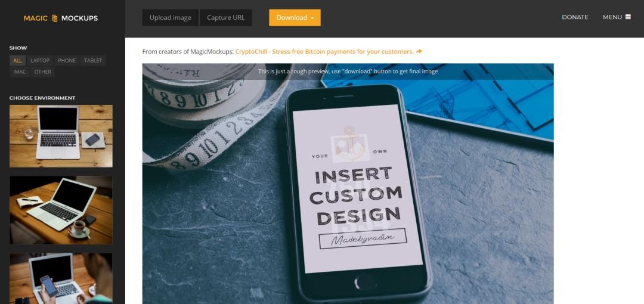The height and width of the screenshot is (304, 644).
Task: Open the hamburger MENU icon
Action: pos(628,17)
